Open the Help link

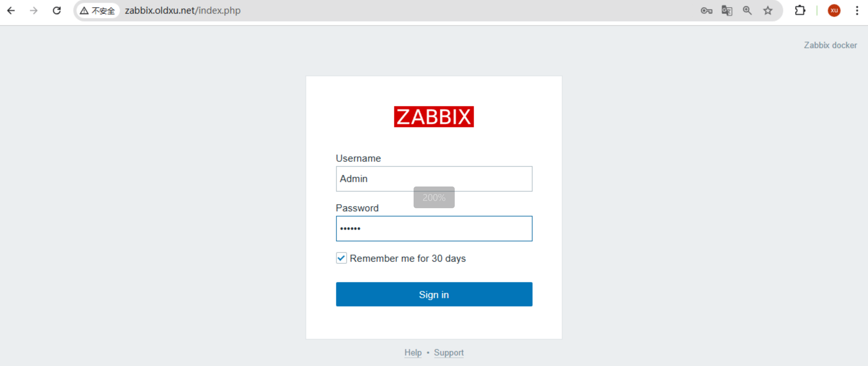[413, 353]
